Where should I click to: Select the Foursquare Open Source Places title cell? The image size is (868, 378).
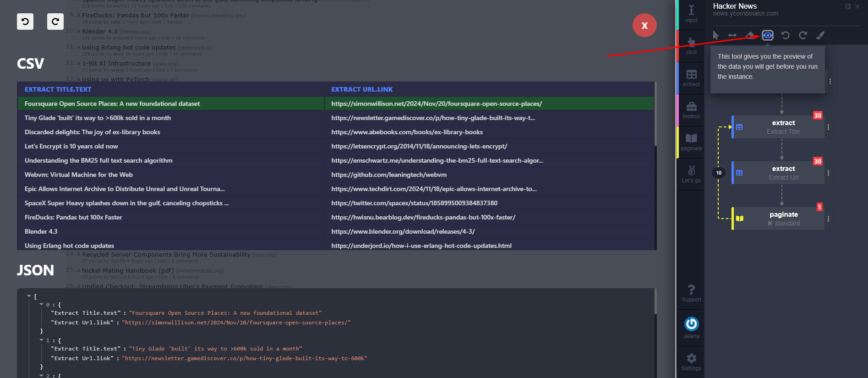coord(171,104)
